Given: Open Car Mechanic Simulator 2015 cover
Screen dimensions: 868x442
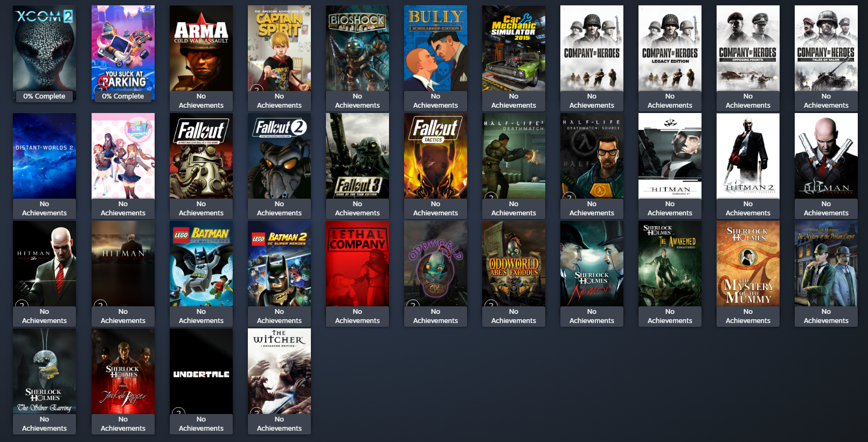Looking at the screenshot, I should click(x=513, y=48).
